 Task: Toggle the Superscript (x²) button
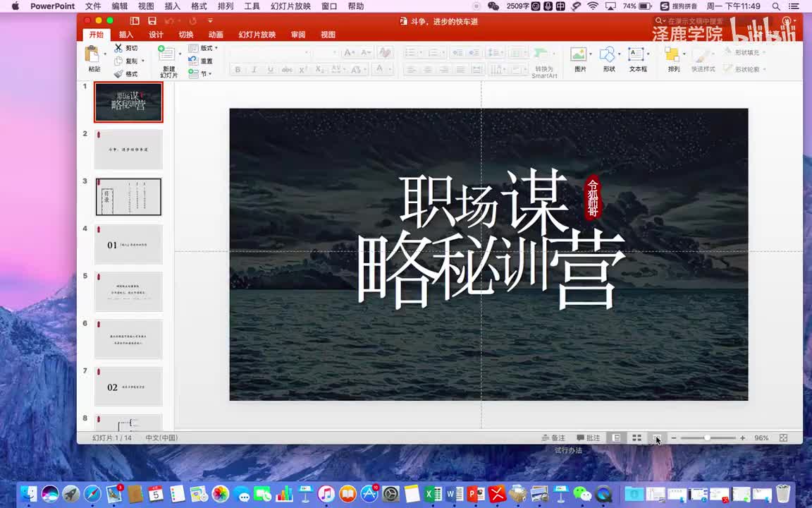tap(304, 69)
